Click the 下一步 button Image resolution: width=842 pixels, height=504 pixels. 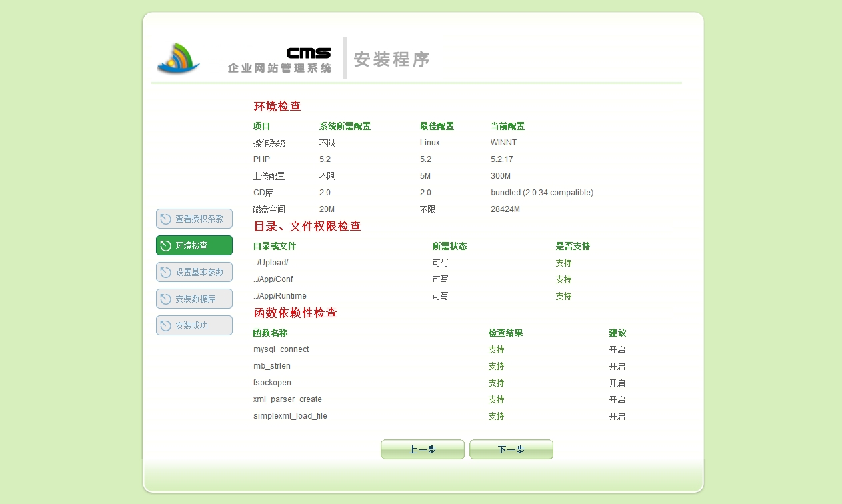pyautogui.click(x=511, y=449)
